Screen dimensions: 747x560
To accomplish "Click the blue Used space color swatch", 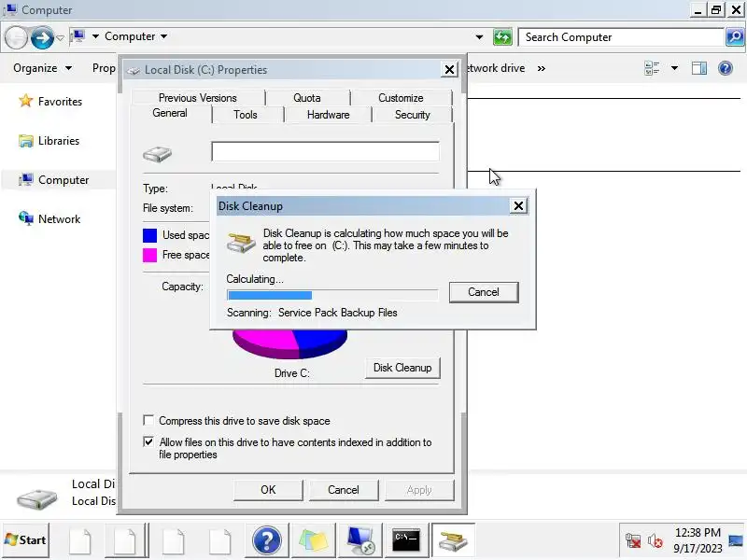I will pos(149,235).
